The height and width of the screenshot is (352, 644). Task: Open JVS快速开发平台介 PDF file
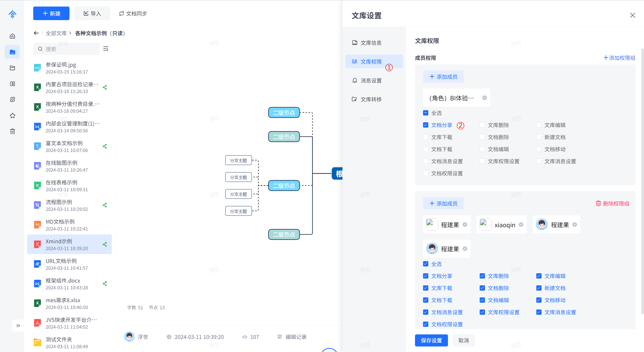click(69, 323)
